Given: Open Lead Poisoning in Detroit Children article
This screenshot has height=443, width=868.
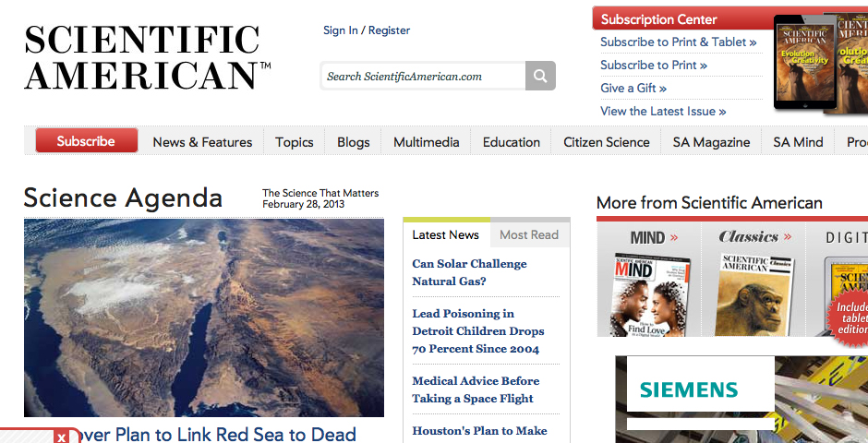Looking at the screenshot, I should [478, 330].
